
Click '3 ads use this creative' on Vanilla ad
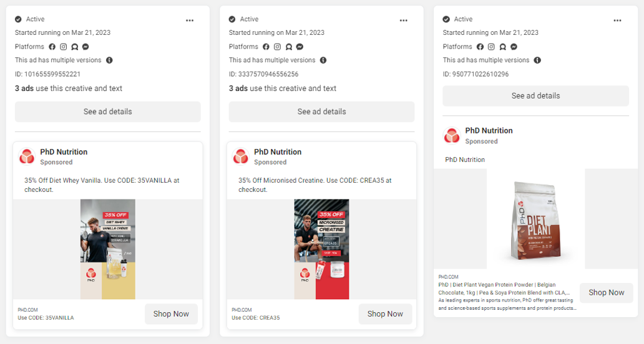click(x=69, y=88)
